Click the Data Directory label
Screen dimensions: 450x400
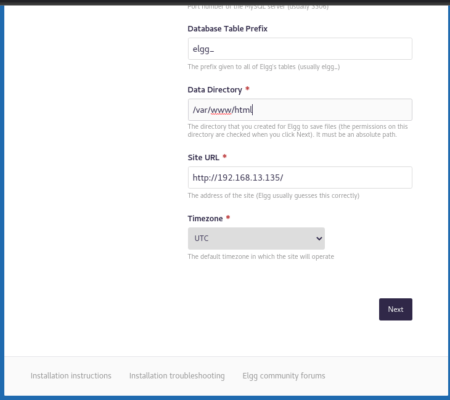(215, 90)
